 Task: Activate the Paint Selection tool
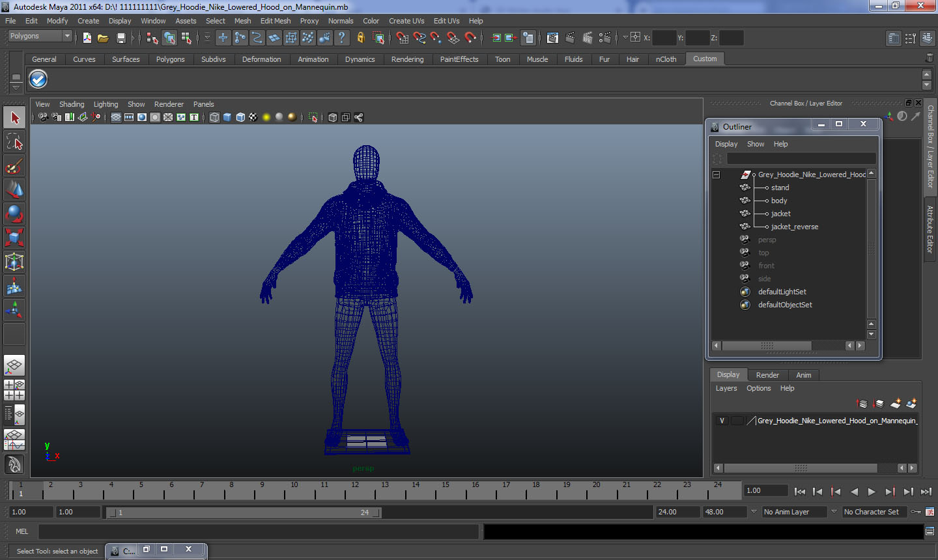click(x=14, y=166)
